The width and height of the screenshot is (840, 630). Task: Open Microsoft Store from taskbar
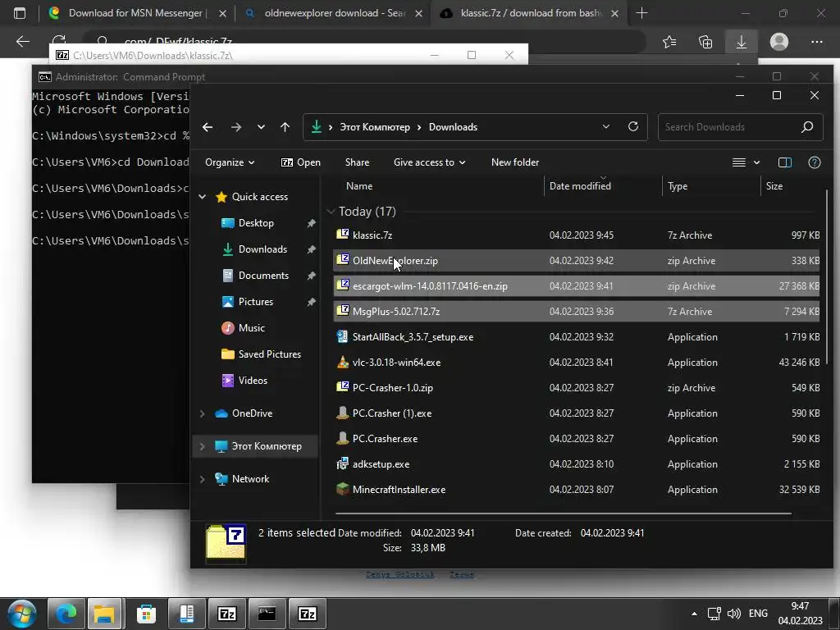(146, 614)
